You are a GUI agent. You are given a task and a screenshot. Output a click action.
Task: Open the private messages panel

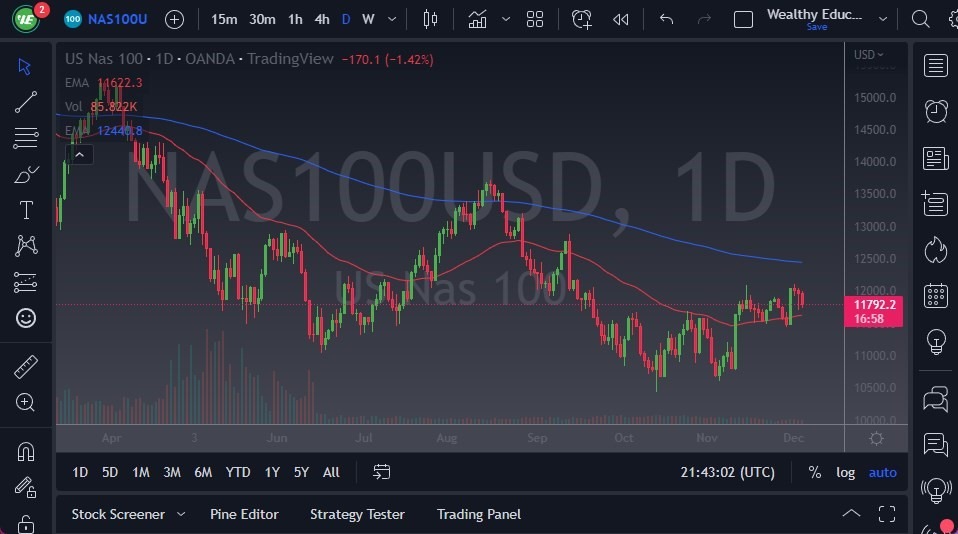935,444
